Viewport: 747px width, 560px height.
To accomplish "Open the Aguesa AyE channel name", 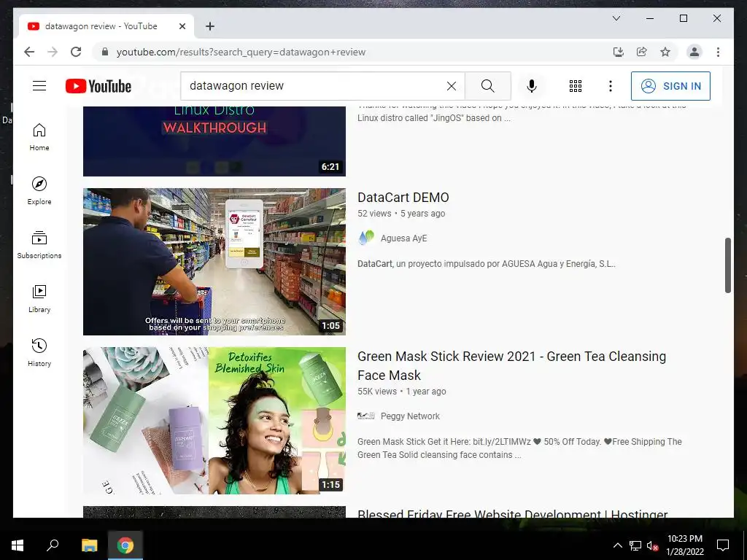I will pos(403,238).
